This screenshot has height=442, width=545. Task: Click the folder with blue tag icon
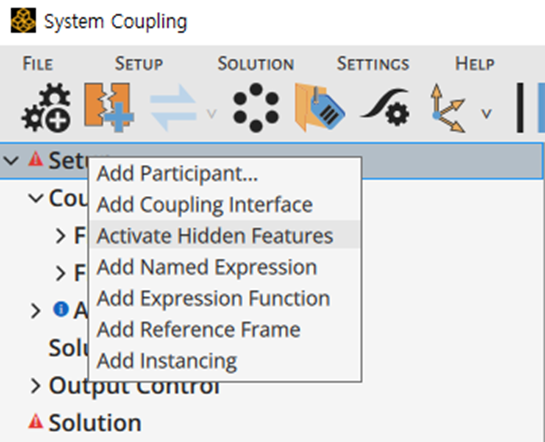pos(320,108)
